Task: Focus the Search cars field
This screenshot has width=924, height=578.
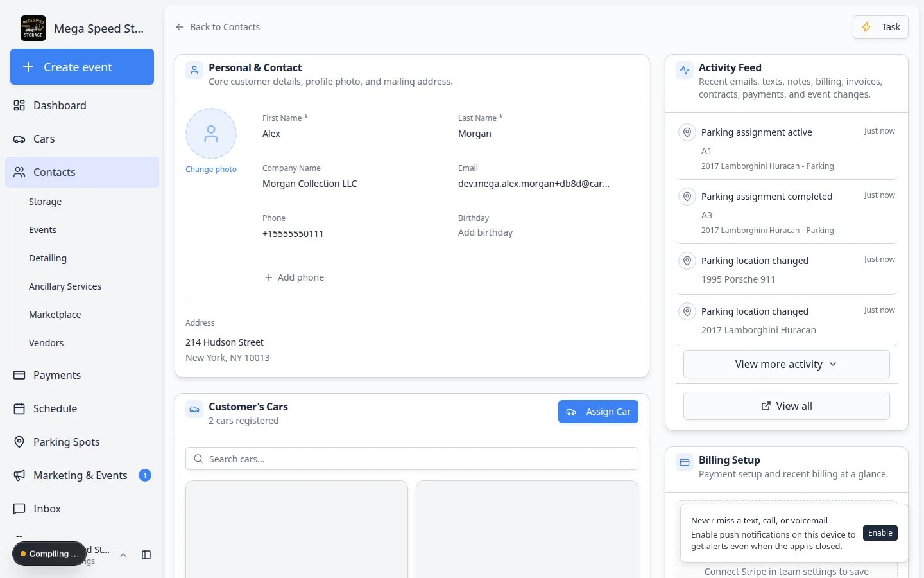Action: click(x=412, y=459)
